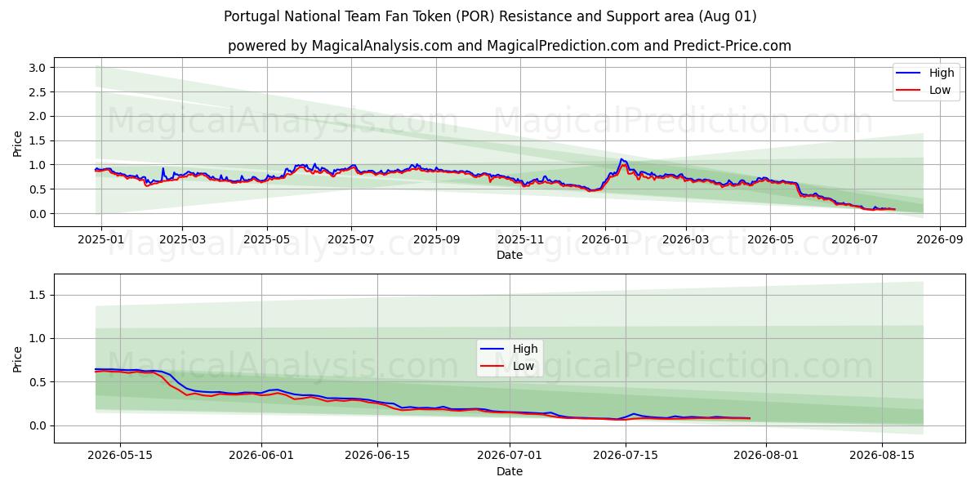
Task: Click the 'Date' axis label of the lower chart
Action: coord(510,471)
